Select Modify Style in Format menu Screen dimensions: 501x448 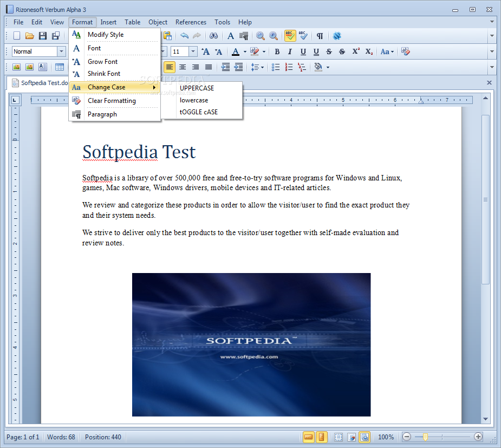pyautogui.click(x=114, y=35)
